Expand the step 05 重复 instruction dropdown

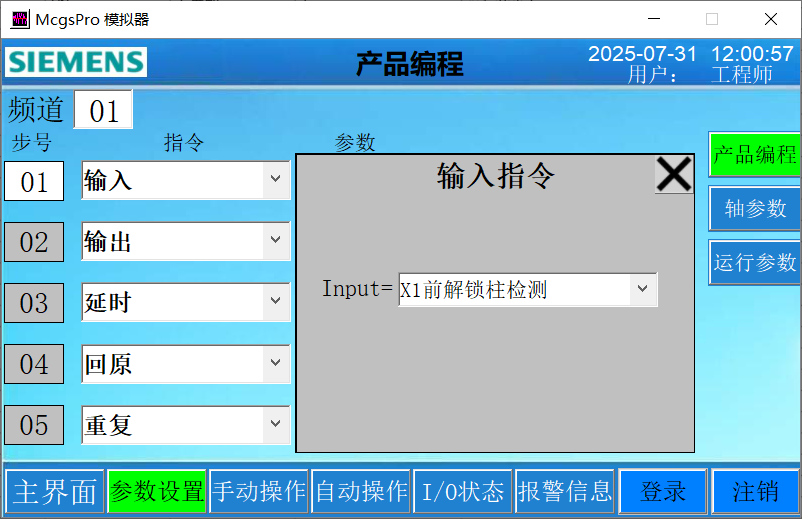tap(275, 425)
